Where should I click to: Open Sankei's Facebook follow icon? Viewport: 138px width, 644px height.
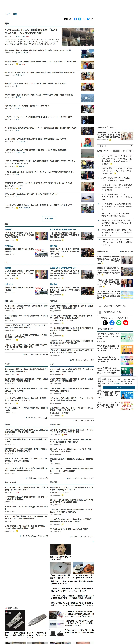112,323
